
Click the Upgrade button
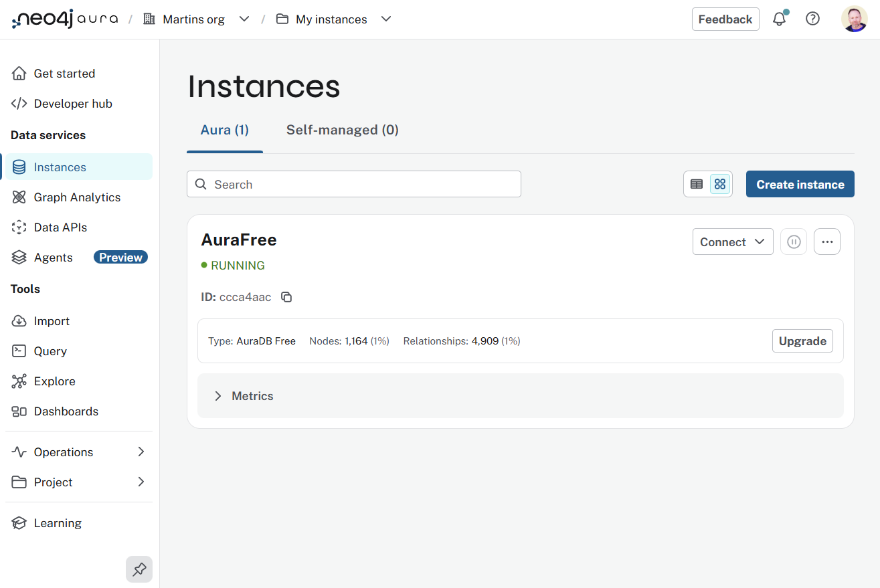tap(802, 341)
